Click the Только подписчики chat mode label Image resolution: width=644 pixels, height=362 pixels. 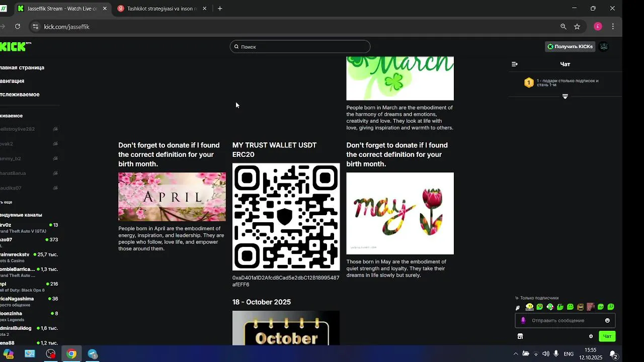[x=537, y=298]
